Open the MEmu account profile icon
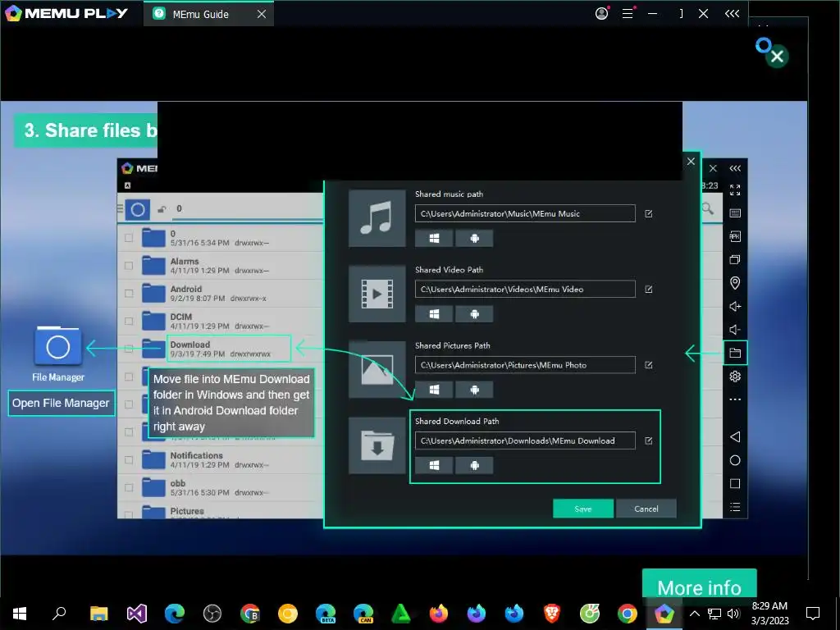 (602, 13)
